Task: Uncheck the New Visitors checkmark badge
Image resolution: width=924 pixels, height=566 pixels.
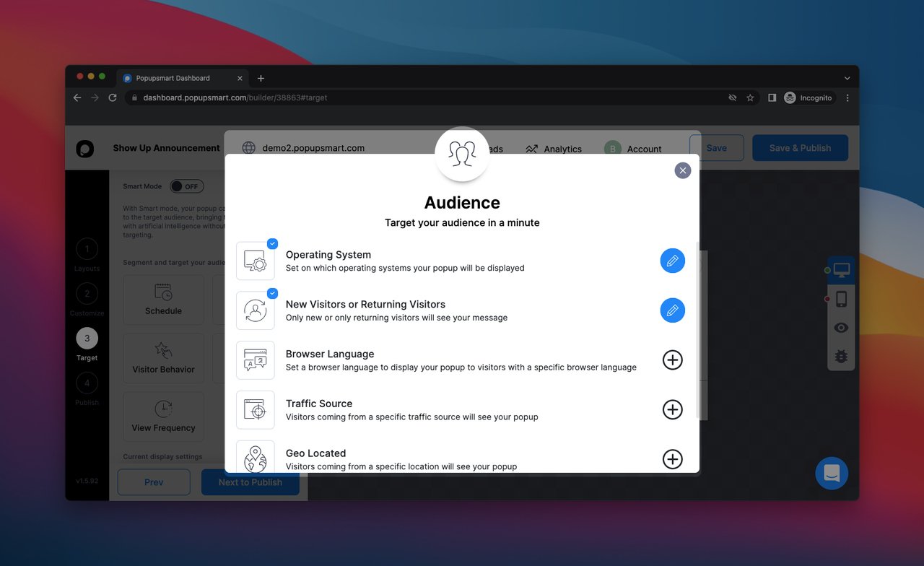Action: pos(272,293)
